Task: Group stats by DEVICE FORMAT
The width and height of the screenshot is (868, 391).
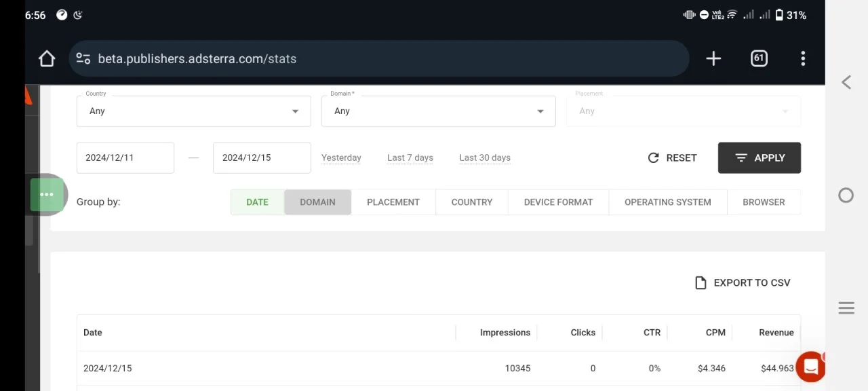Action: tap(558, 202)
